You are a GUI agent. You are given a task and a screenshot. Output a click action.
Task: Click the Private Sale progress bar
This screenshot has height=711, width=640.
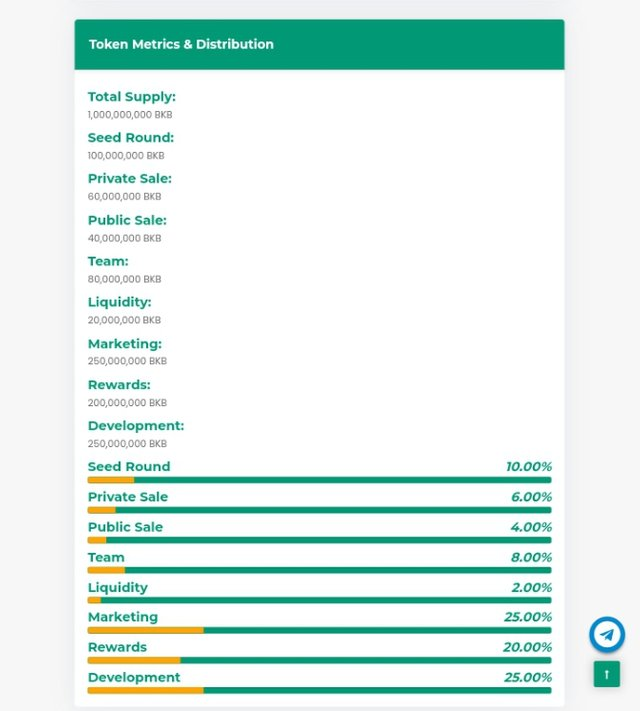pos(319,510)
